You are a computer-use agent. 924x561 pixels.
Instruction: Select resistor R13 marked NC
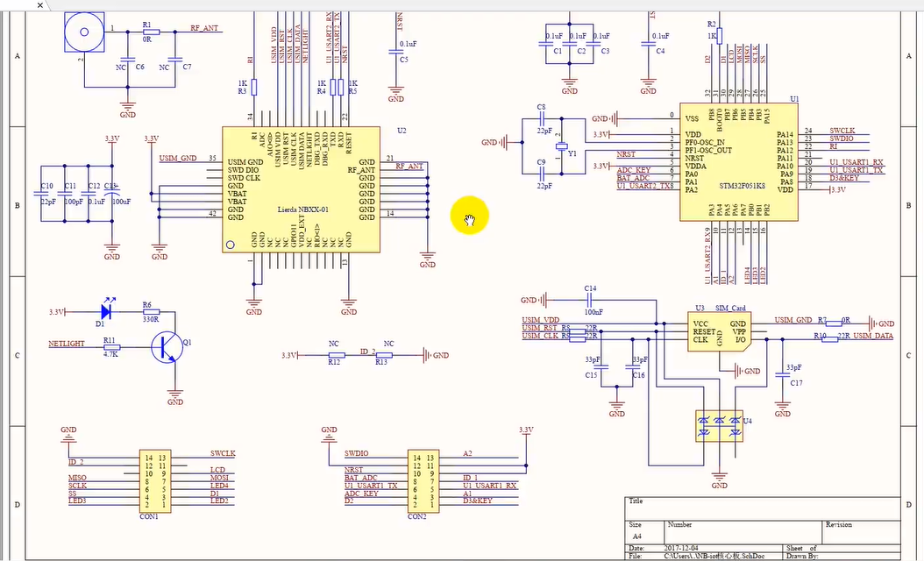click(384, 355)
